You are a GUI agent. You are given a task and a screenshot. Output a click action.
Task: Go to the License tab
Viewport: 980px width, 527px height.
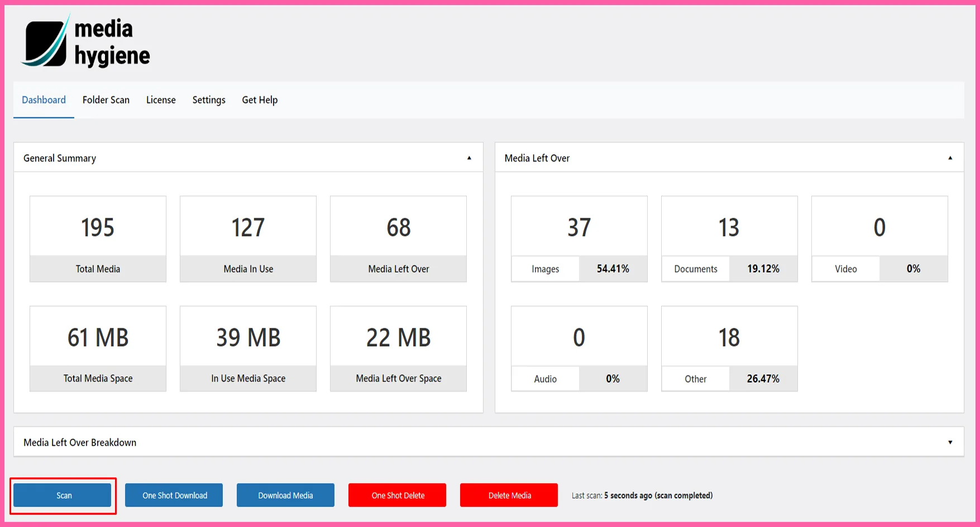click(161, 100)
